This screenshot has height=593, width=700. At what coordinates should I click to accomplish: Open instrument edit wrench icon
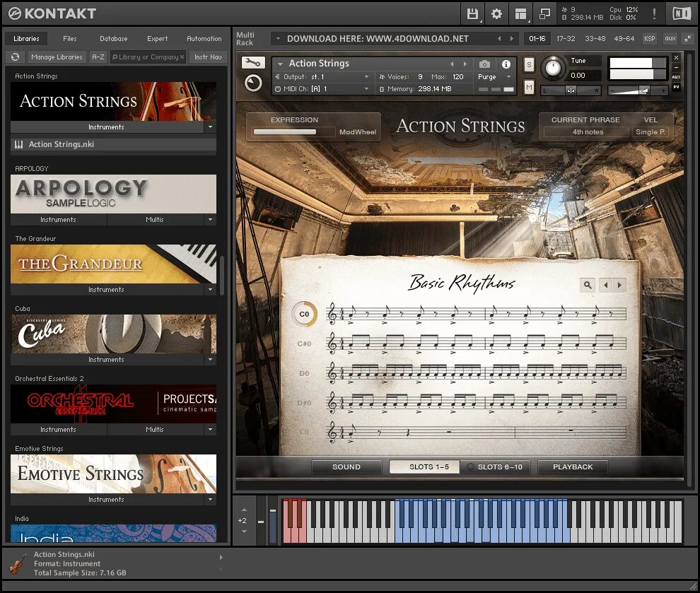[x=253, y=62]
